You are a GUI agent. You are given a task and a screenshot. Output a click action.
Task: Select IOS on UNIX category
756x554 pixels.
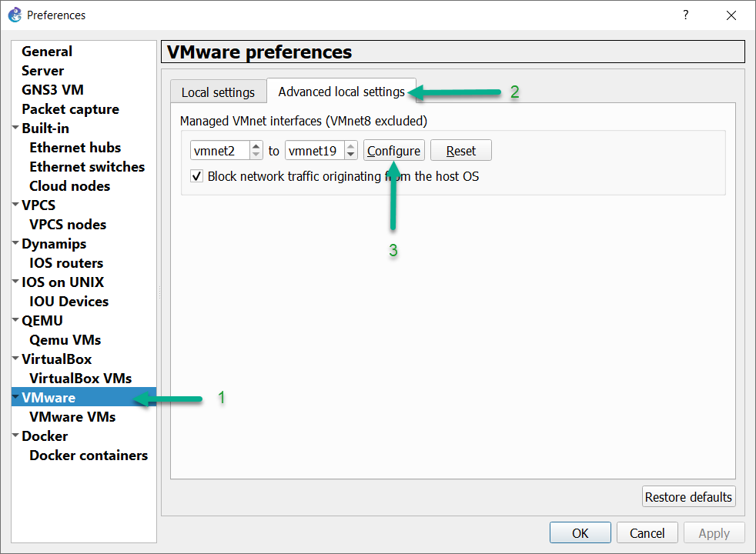pyautogui.click(x=62, y=282)
